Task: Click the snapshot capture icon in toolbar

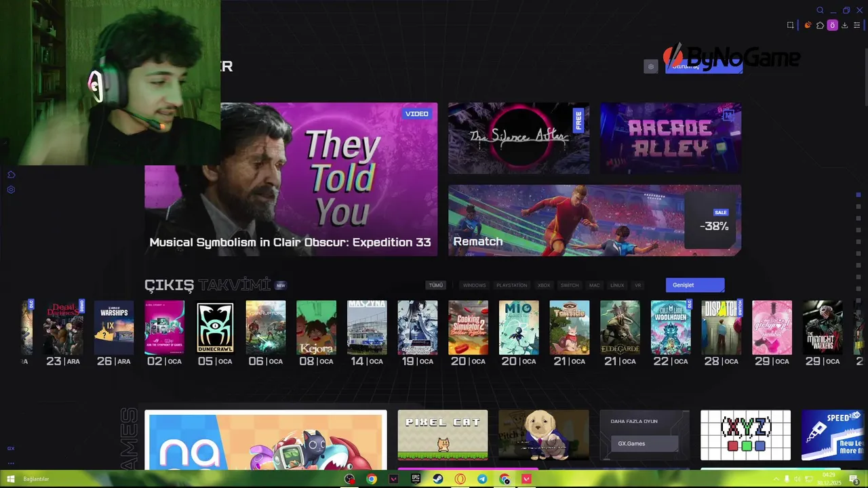Action: click(790, 25)
